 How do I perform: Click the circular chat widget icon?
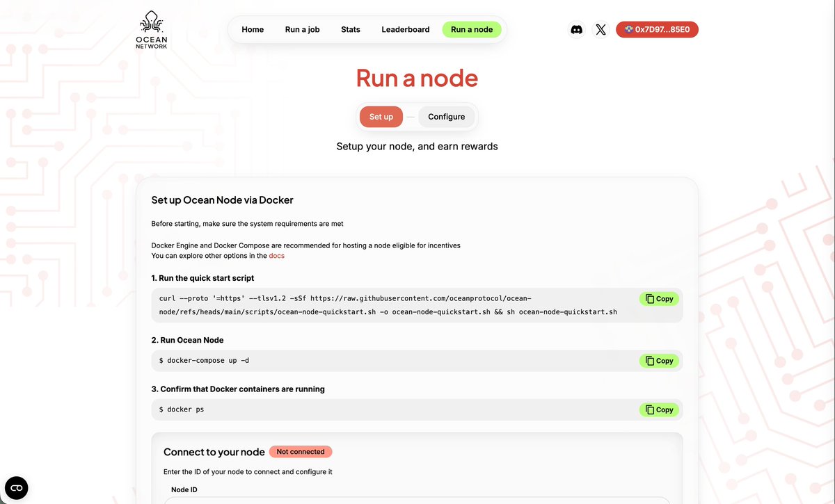click(x=17, y=488)
